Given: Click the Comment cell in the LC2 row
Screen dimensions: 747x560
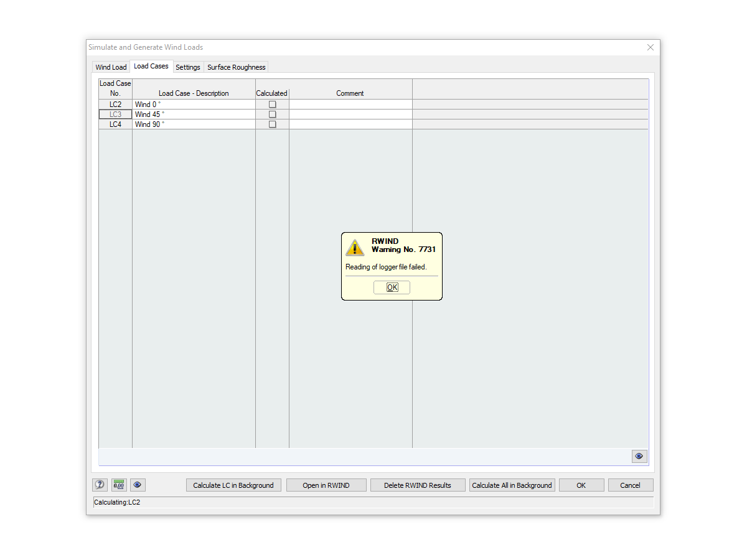Looking at the screenshot, I should click(x=350, y=105).
